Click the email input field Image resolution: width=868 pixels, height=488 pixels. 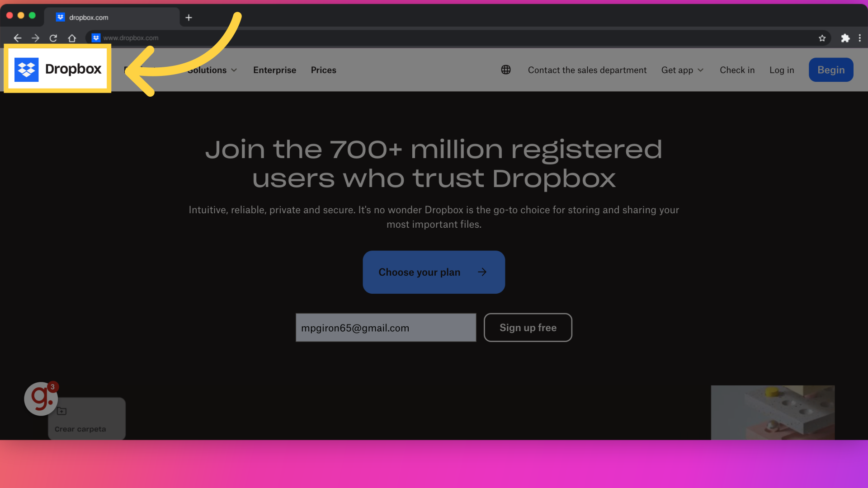(x=386, y=328)
